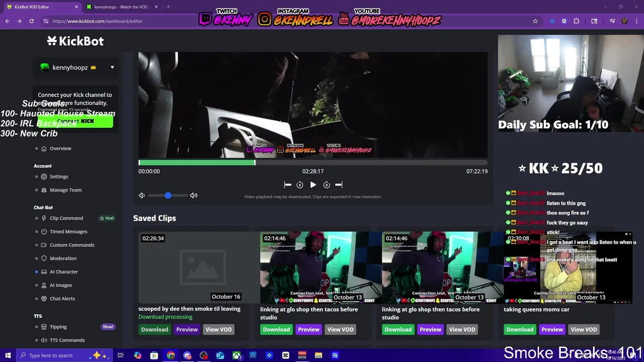Play the VOD video
Image resolution: width=644 pixels, height=362 pixels.
[313, 185]
